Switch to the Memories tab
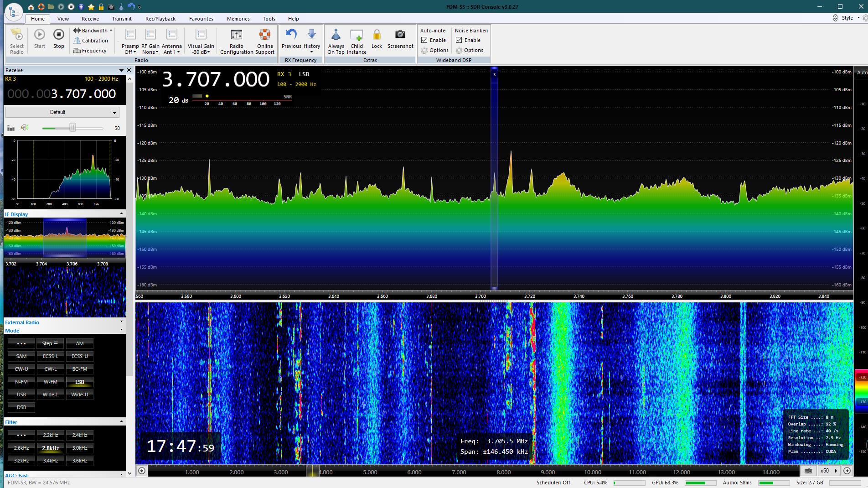This screenshot has height=488, width=868. (x=238, y=19)
